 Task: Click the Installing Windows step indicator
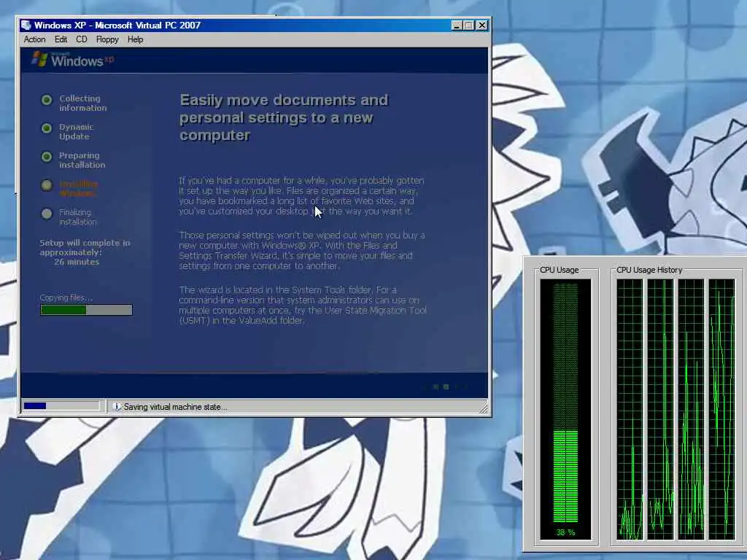pyautogui.click(x=47, y=185)
